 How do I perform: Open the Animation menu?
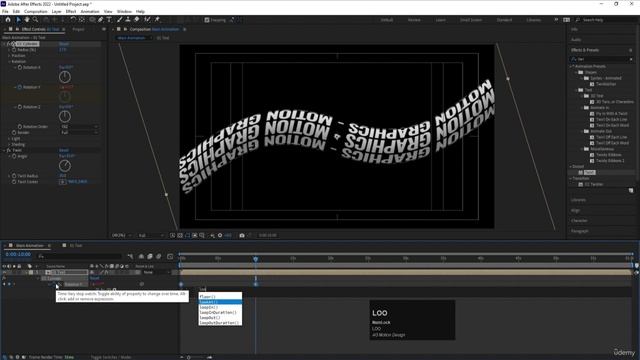(90, 11)
